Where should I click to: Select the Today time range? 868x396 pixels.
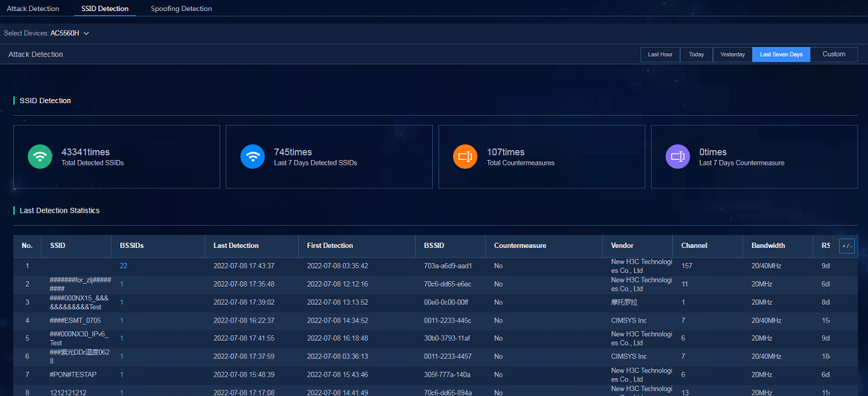tap(696, 54)
